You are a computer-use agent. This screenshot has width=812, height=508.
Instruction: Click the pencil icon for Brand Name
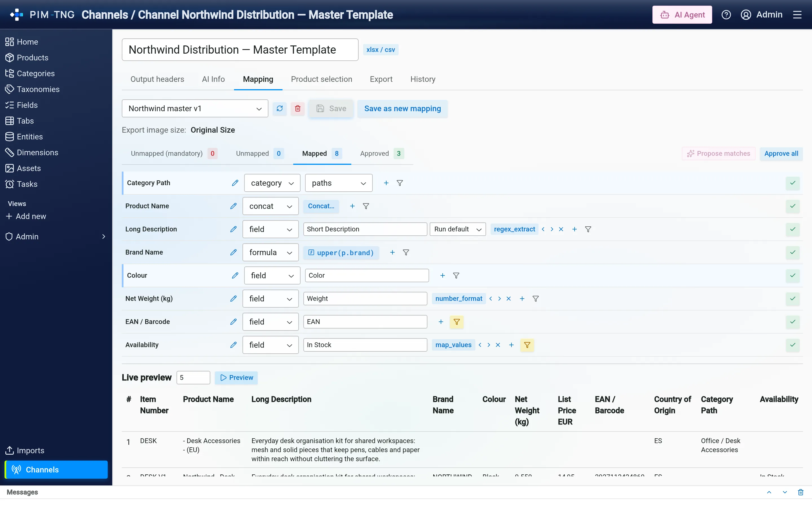(x=233, y=252)
